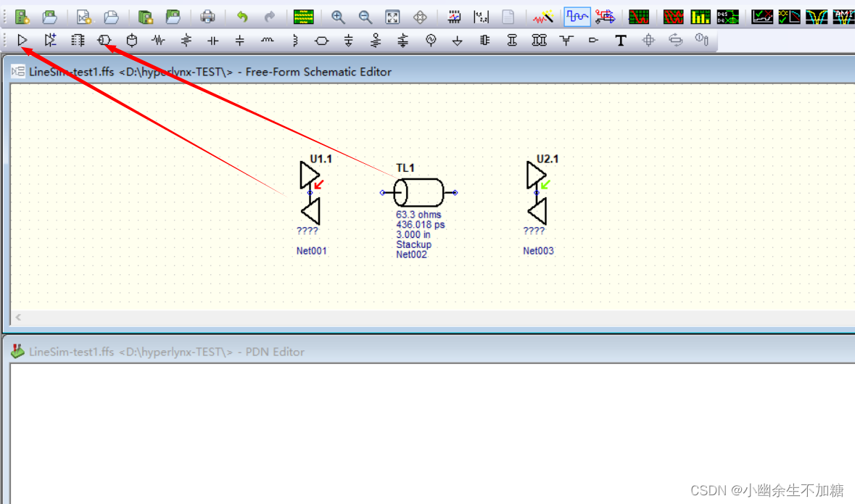Click the new free-form schematic icon

pos(84,17)
